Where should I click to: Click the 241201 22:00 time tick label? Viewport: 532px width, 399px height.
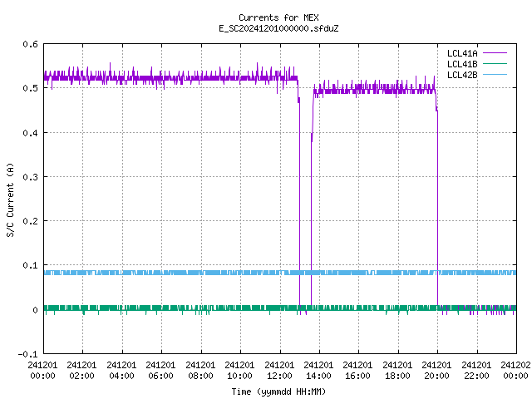pos(476,371)
